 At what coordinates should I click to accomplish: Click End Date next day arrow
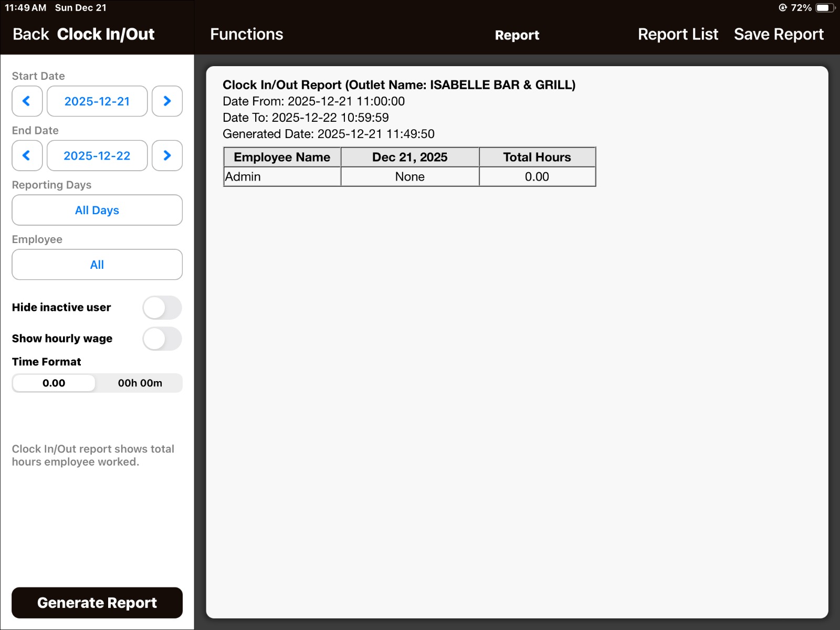pyautogui.click(x=167, y=156)
